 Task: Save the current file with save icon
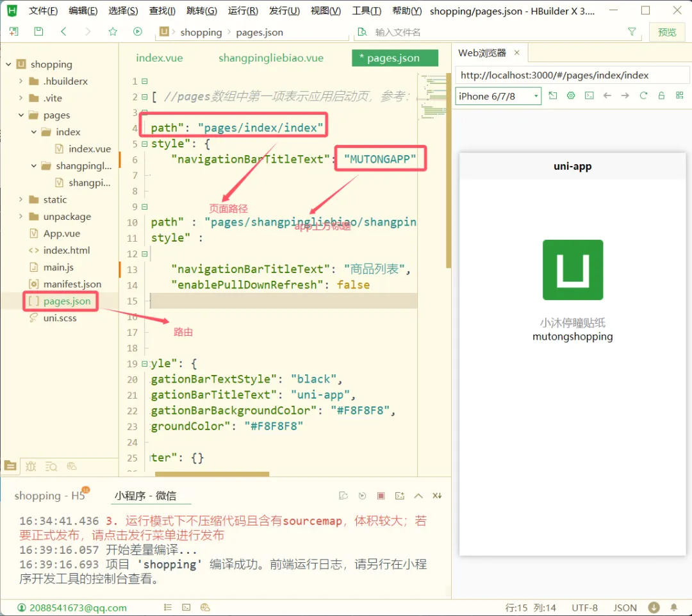[x=38, y=31]
